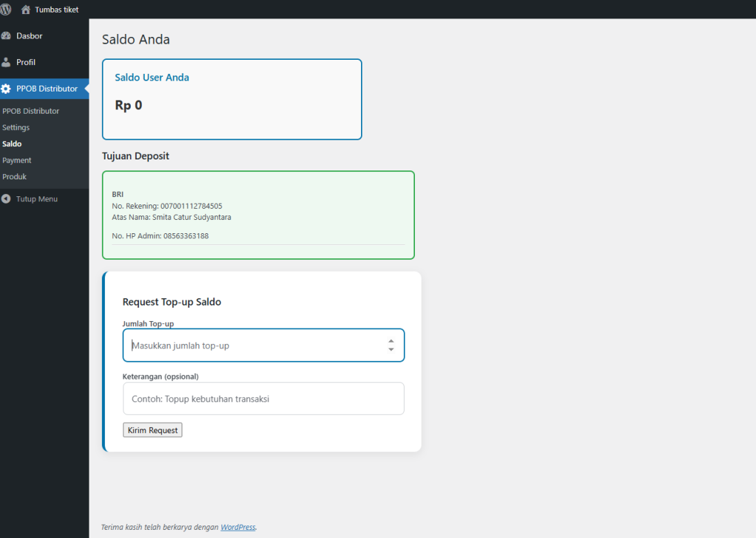Increase top-up amount with the up arrow

tap(391, 341)
